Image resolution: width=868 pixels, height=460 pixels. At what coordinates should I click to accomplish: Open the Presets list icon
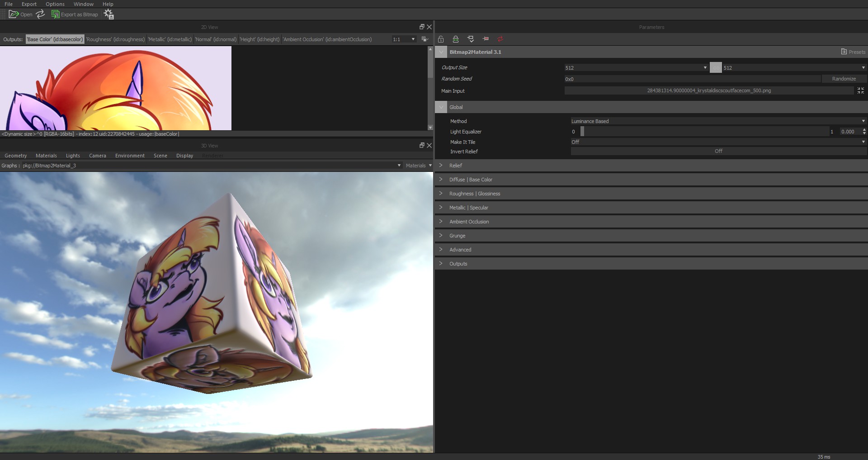(844, 52)
